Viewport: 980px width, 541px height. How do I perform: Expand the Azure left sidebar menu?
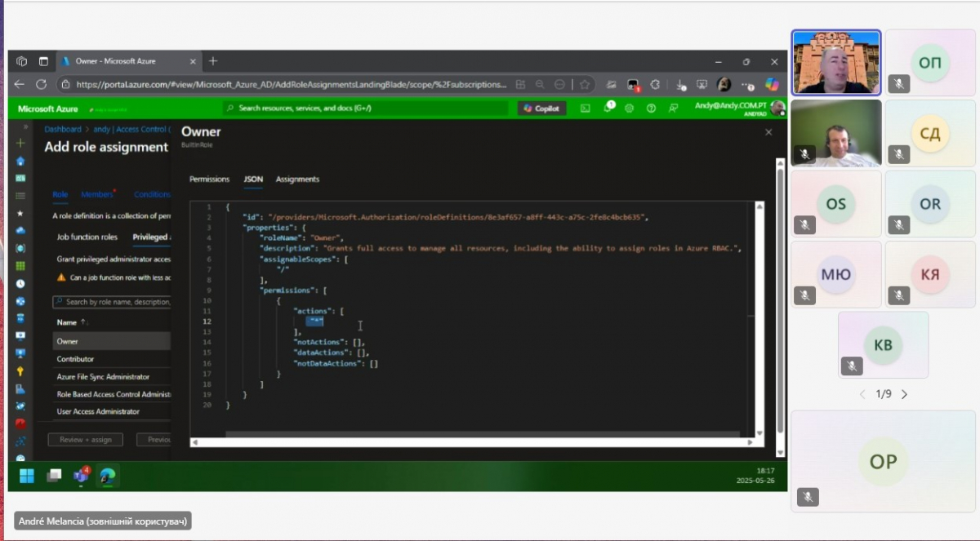click(25, 128)
